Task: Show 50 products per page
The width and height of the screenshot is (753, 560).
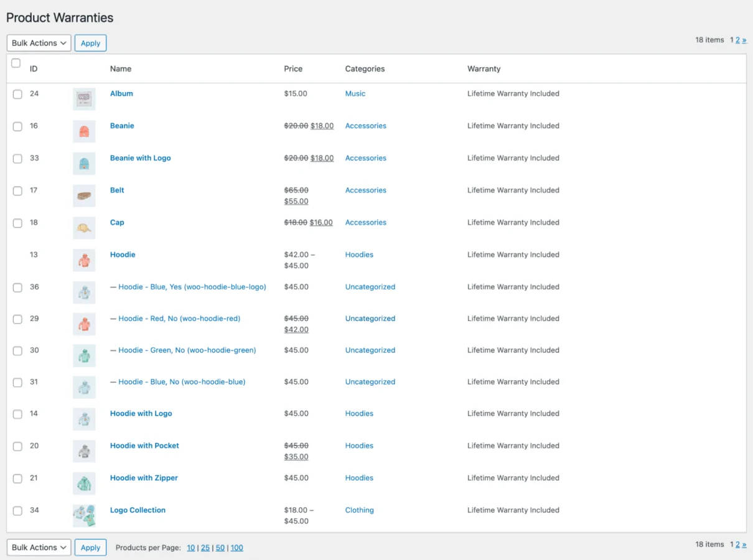Action: (x=220, y=548)
